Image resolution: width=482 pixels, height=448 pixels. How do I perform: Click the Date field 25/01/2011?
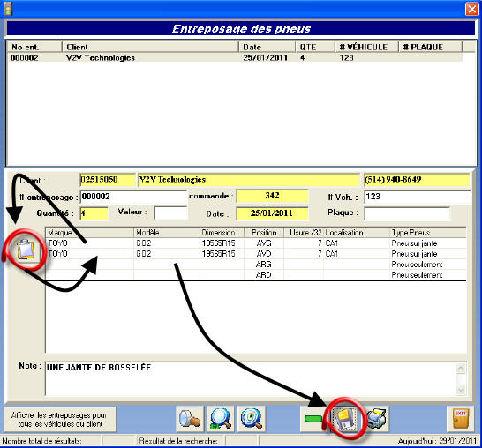tap(272, 213)
